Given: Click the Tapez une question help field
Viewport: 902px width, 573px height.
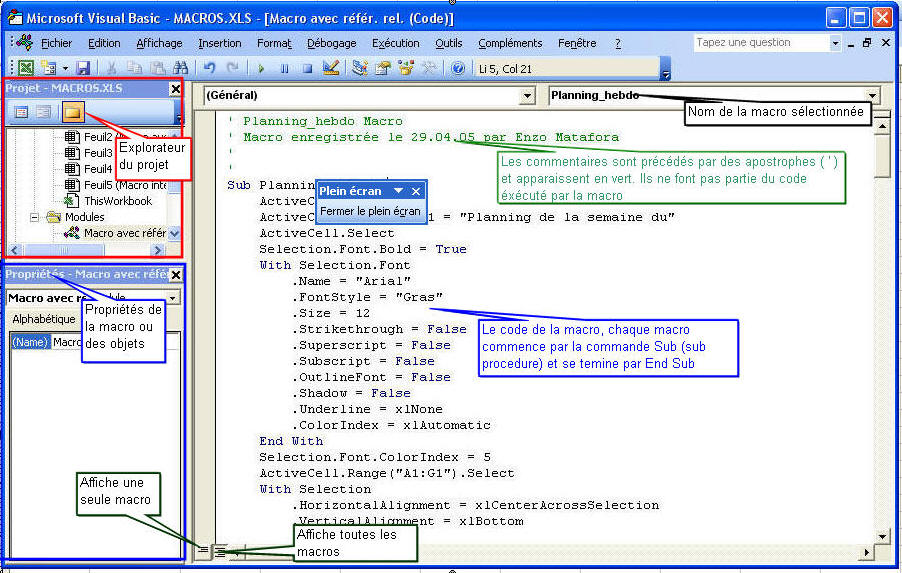Looking at the screenshot, I should coord(762,43).
